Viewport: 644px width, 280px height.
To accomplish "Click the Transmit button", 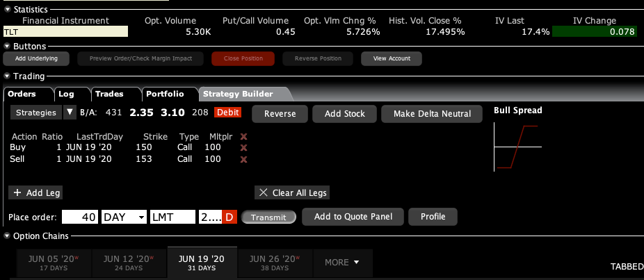I will coord(268,217).
